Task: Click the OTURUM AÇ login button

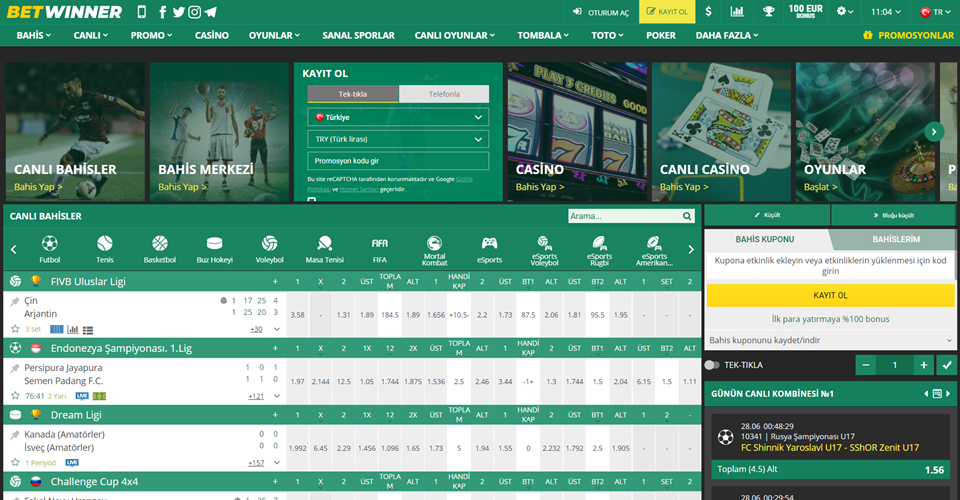Action: pyautogui.click(x=600, y=12)
